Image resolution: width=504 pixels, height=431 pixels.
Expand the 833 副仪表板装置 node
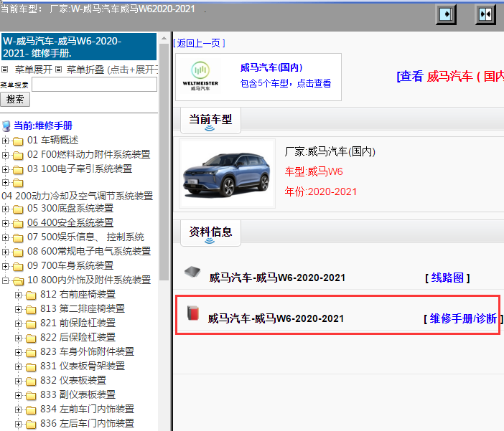click(19, 395)
